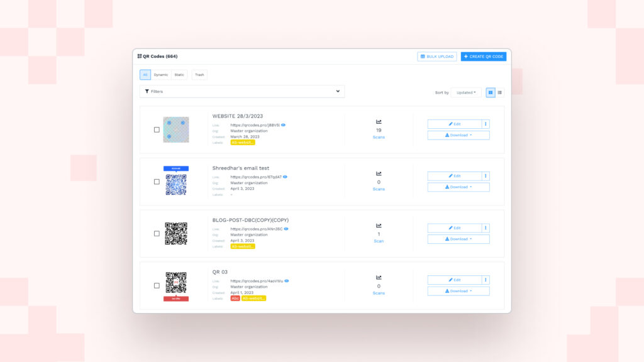The height and width of the screenshot is (362, 644).
Task: Check the box for Shreedhar's email test
Action: click(x=155, y=180)
